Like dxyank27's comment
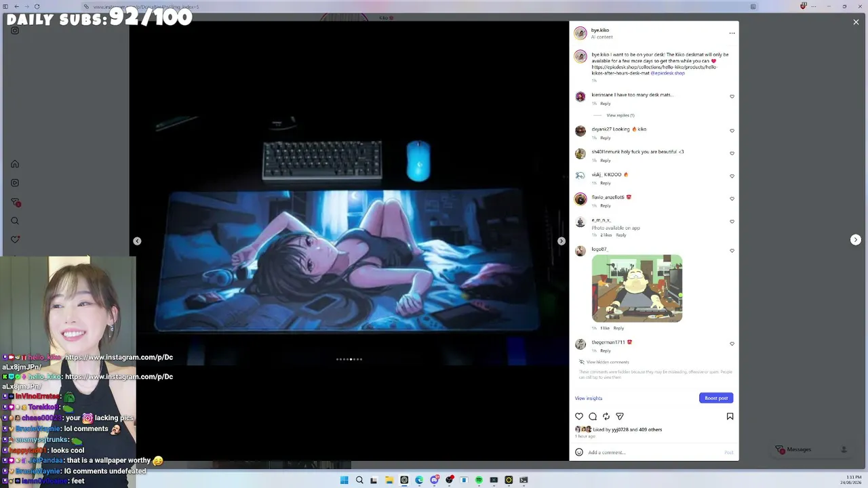Screen dimensions: 868x488 tap(732, 131)
